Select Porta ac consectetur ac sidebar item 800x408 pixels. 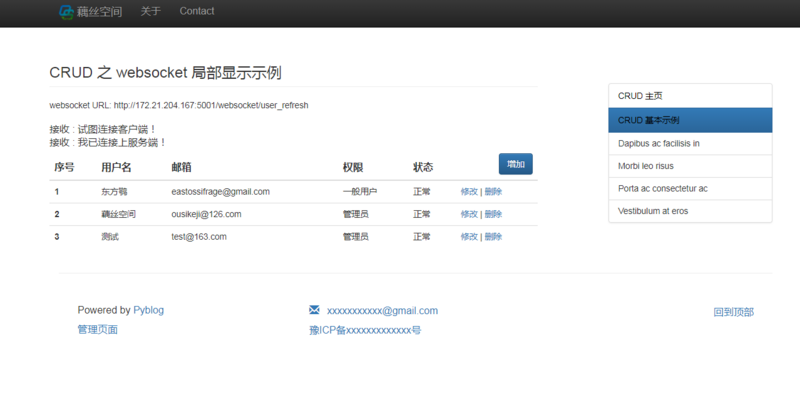tap(690, 188)
